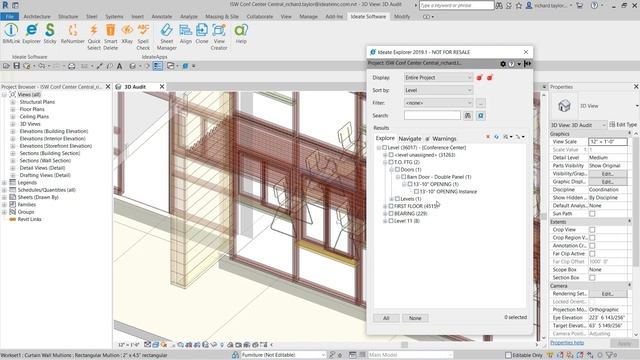The image size is (640, 360).
Task: Click the red X icon in Results toolbar
Action: [x=487, y=137]
